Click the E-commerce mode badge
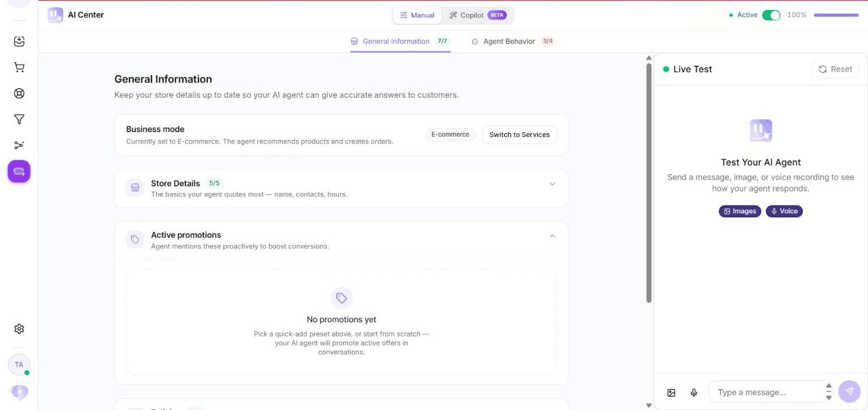 (x=450, y=134)
